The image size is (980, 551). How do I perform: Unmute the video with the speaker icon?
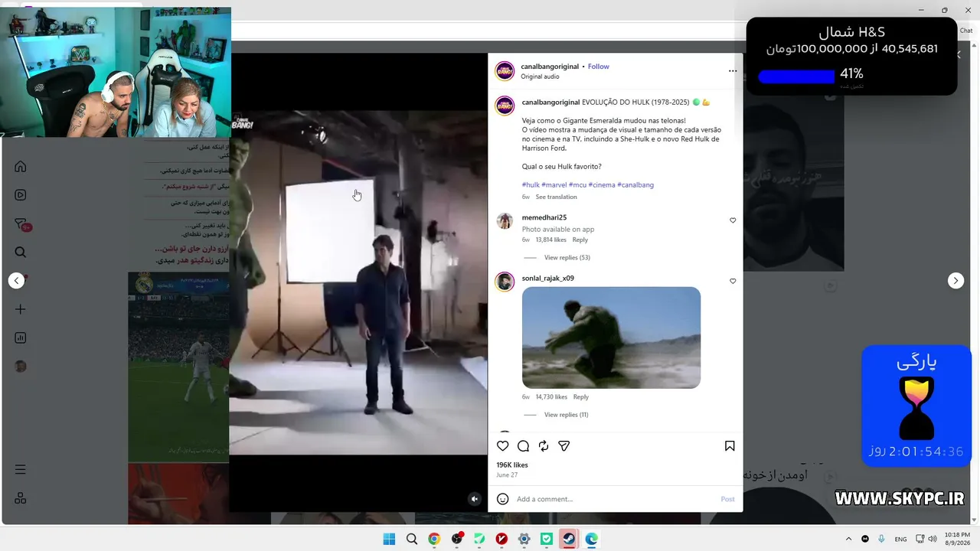[475, 499]
